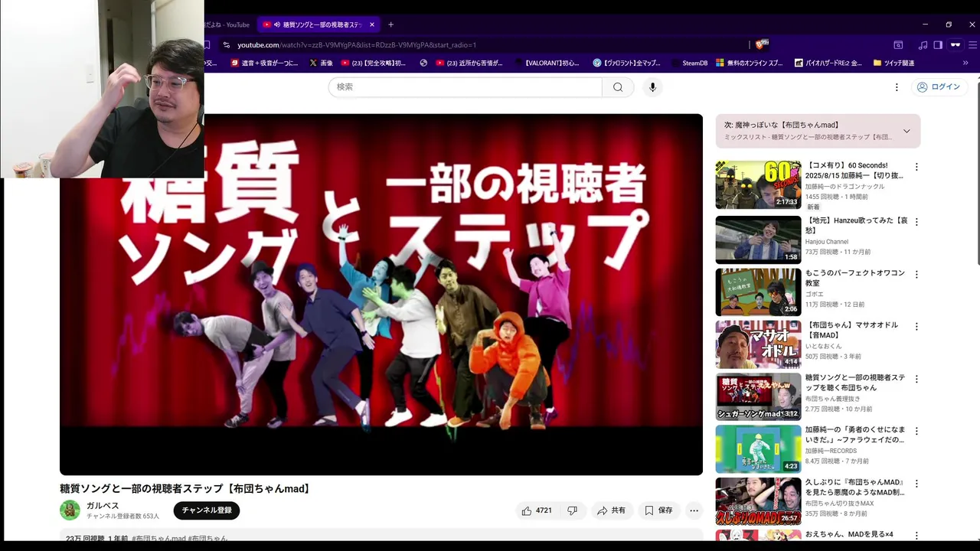Save video to a playlist
This screenshot has height=551, width=980.
(658, 510)
